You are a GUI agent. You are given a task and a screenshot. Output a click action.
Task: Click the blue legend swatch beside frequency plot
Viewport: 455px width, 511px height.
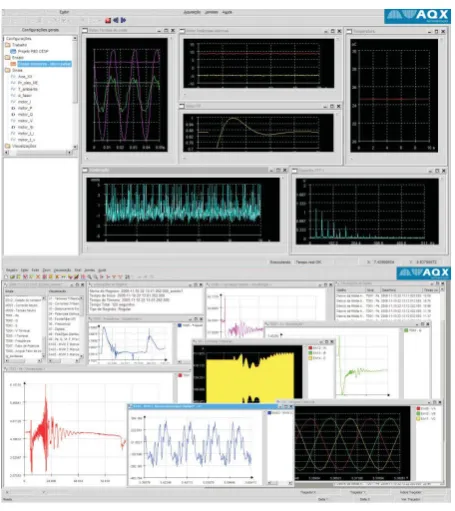tap(180, 325)
